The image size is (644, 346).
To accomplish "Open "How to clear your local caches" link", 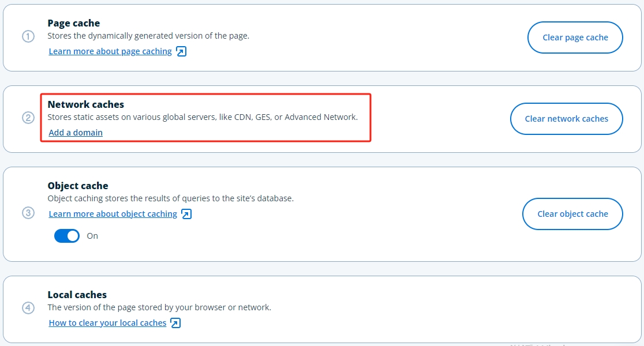I will click(107, 323).
